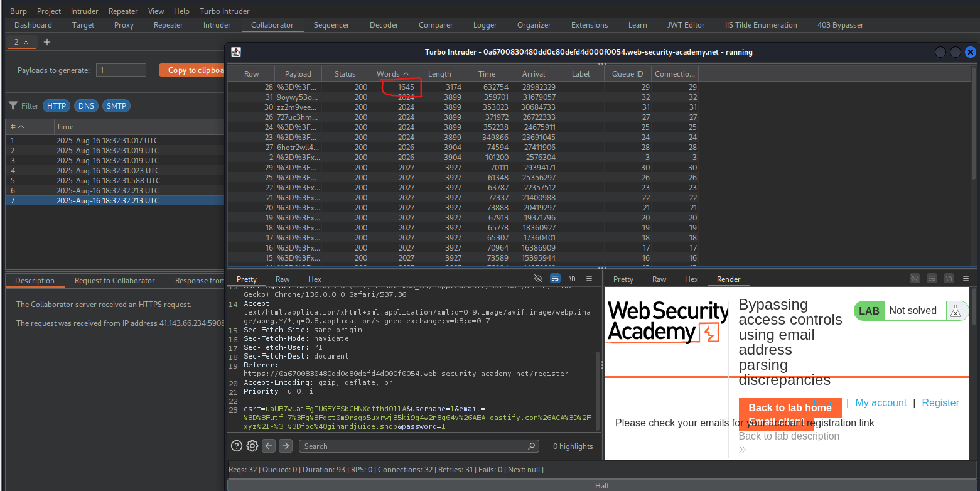Viewport: 980px width, 491px height.
Task: Close Collaborator tab 2 with its x
Action: (x=26, y=42)
